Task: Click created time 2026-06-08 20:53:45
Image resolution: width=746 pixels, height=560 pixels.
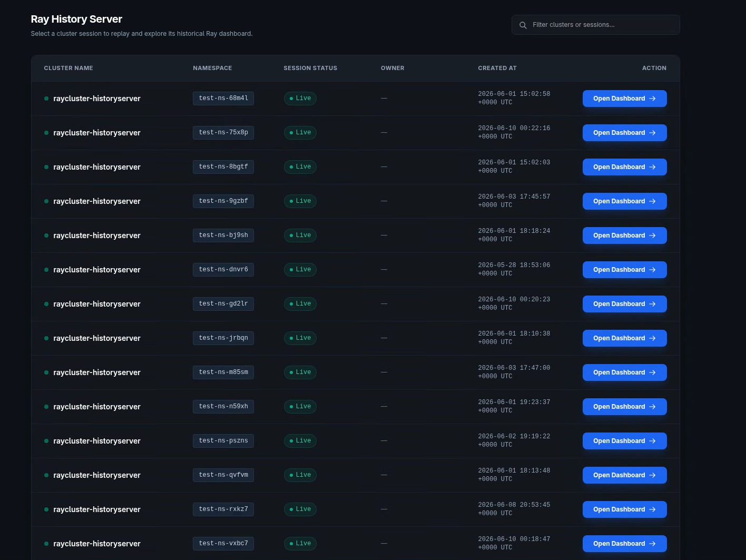Action: click(x=514, y=509)
